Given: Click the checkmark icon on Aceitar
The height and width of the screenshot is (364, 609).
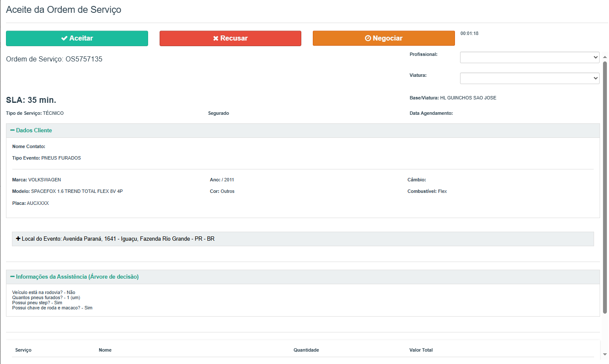Looking at the screenshot, I should pyautogui.click(x=64, y=38).
